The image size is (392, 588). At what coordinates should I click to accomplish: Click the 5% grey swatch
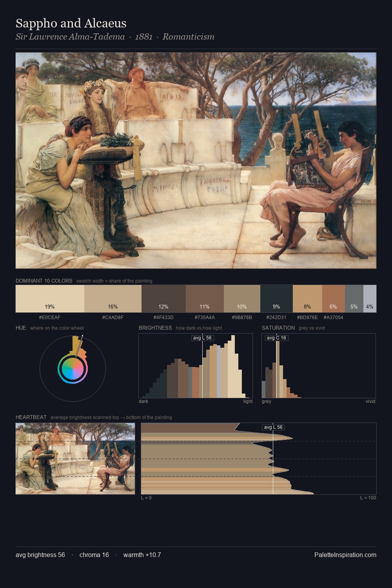pyautogui.click(x=354, y=299)
